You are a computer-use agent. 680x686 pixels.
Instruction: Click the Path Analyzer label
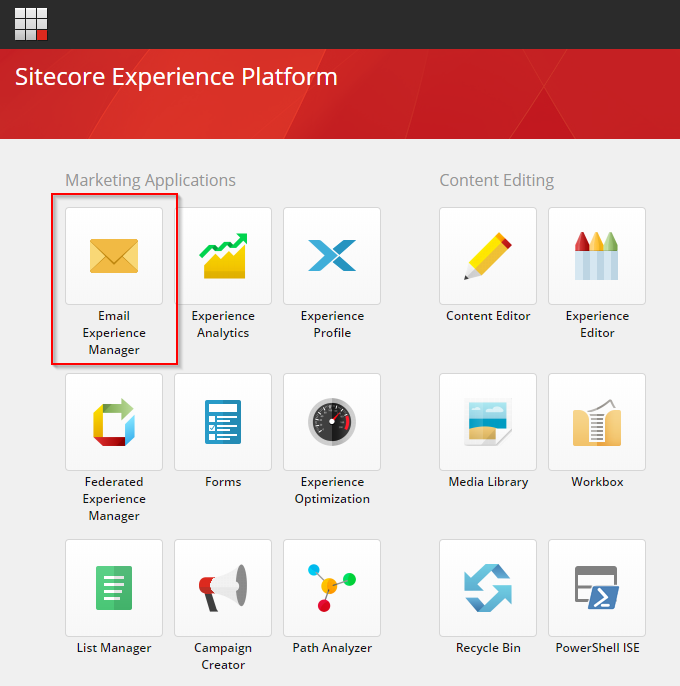tap(332, 648)
